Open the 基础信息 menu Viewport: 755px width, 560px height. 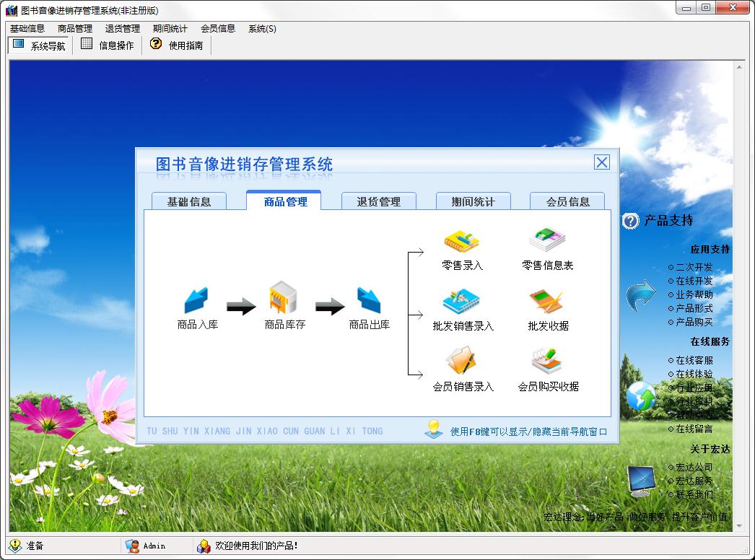(27, 28)
